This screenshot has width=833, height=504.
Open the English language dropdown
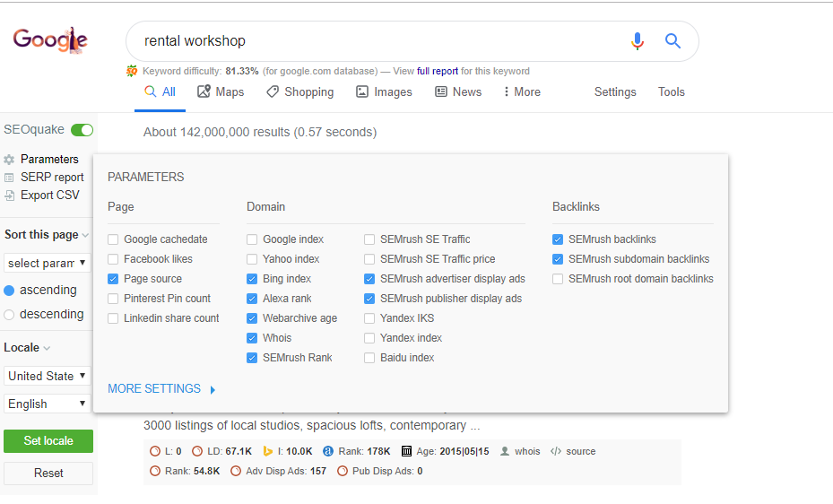[x=47, y=404]
